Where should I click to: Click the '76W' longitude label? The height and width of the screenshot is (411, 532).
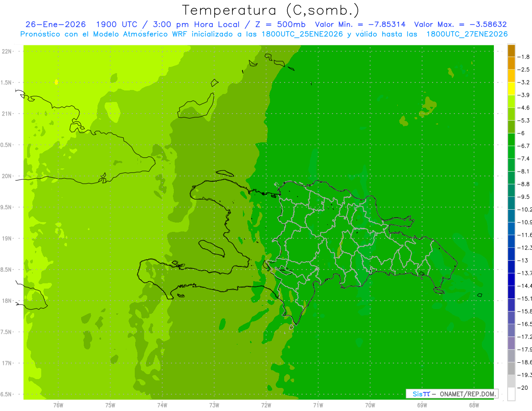58,405
